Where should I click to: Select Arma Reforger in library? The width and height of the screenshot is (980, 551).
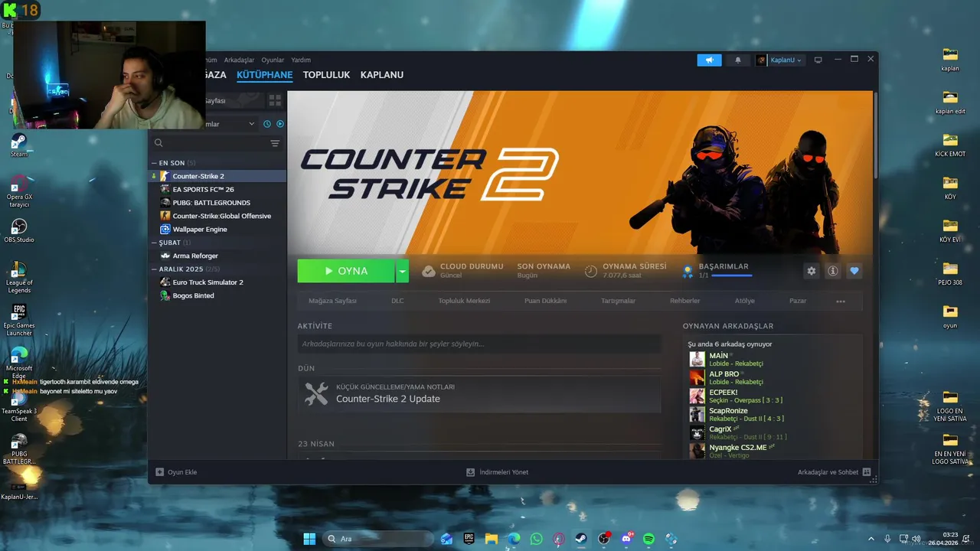217,256
